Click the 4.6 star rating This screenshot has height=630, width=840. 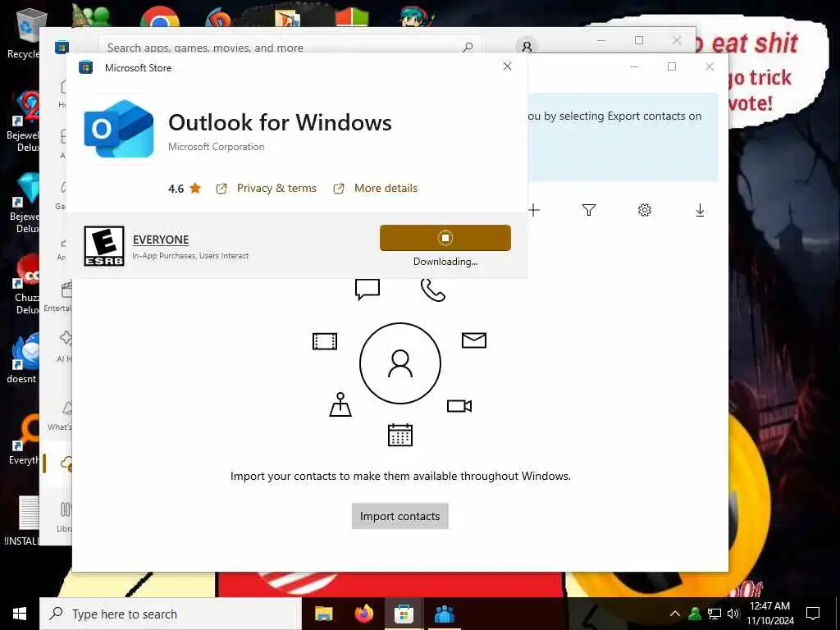(185, 189)
